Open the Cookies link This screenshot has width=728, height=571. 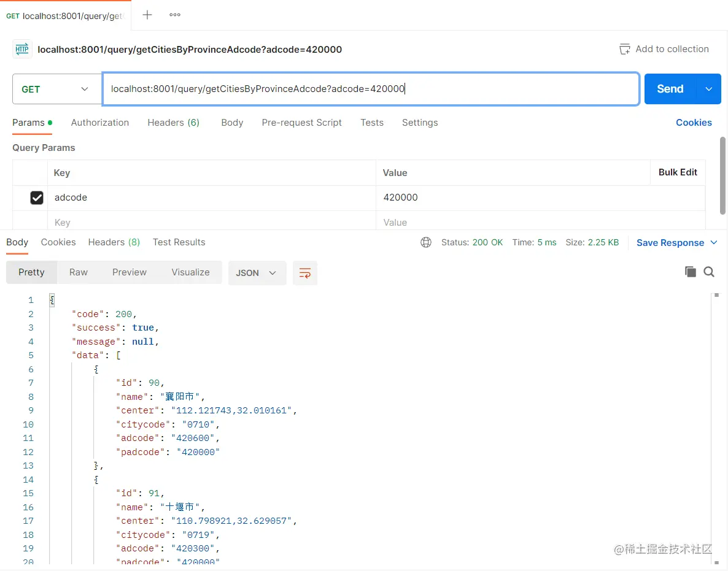pos(694,123)
